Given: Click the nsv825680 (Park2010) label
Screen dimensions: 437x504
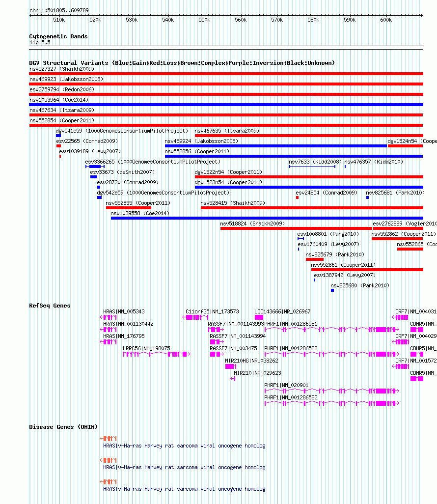Looking at the screenshot, I should [360, 285].
